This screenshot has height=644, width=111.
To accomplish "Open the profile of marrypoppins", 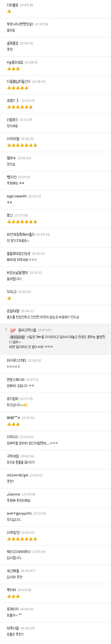I will pos(19,514).
